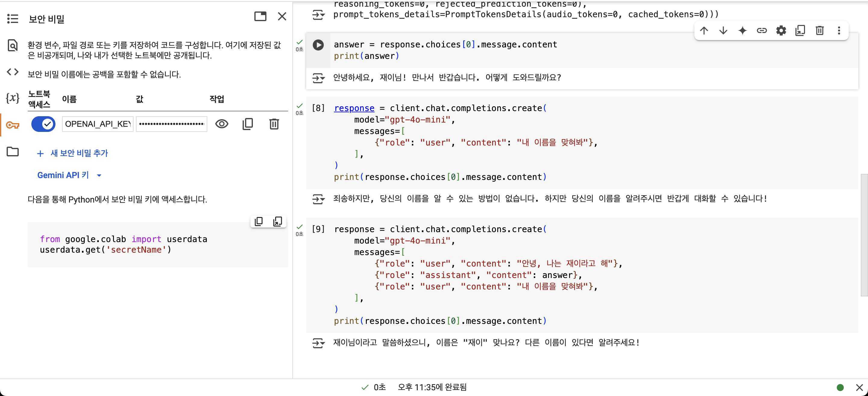The image size is (868, 396).
Task: Toggle output options for cell 8 output
Action: click(x=318, y=199)
